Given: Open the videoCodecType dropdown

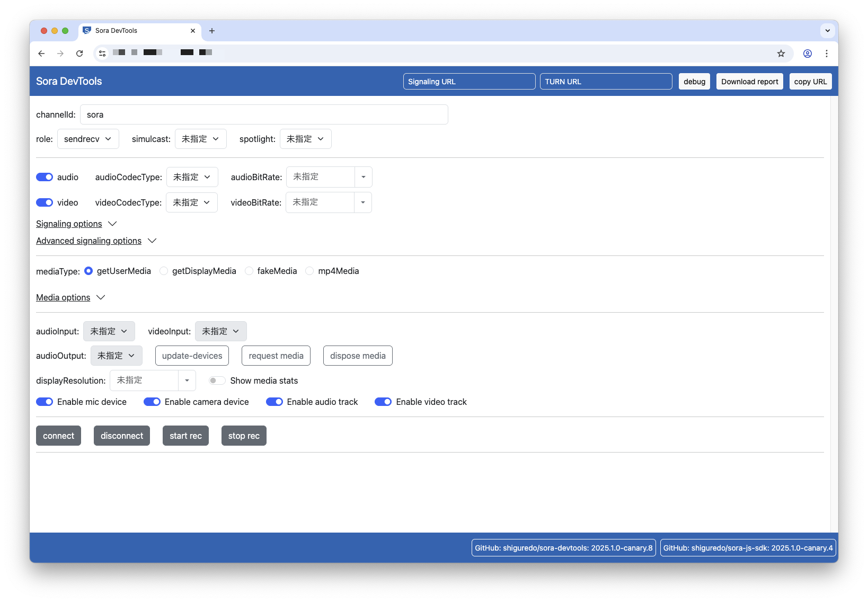Looking at the screenshot, I should pyautogui.click(x=192, y=202).
